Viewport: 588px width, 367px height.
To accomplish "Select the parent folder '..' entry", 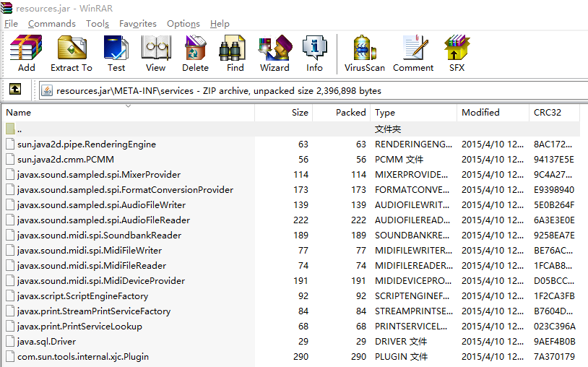I will 20,129.
